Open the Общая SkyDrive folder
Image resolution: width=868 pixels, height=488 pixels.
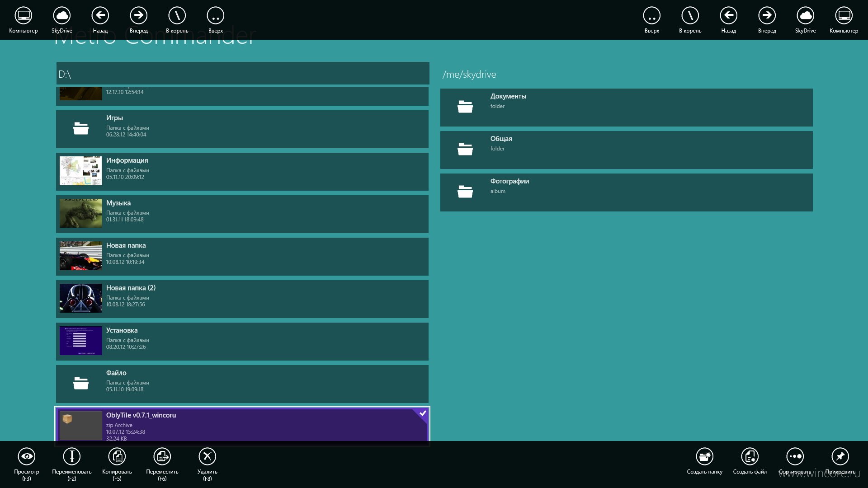pos(627,150)
